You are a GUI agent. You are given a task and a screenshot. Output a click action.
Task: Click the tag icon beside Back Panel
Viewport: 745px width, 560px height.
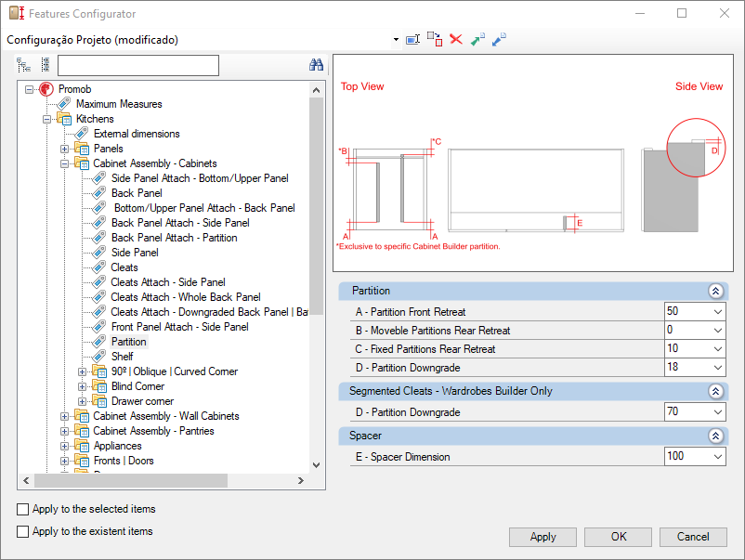98,193
